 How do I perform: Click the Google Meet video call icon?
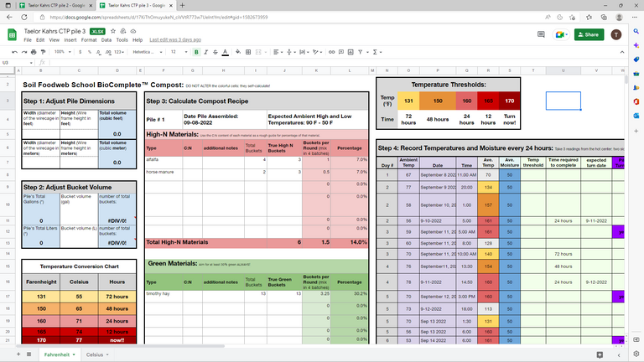(561, 34)
